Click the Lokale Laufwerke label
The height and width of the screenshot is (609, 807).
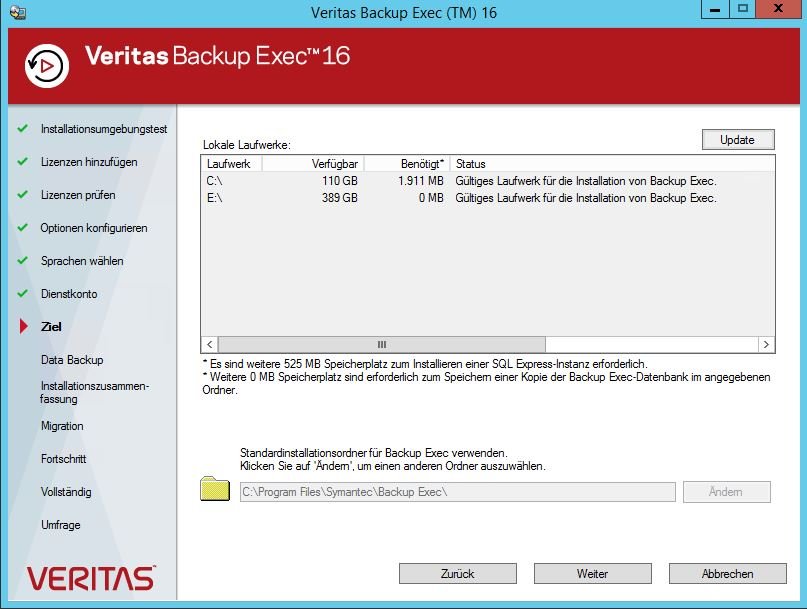(247, 145)
